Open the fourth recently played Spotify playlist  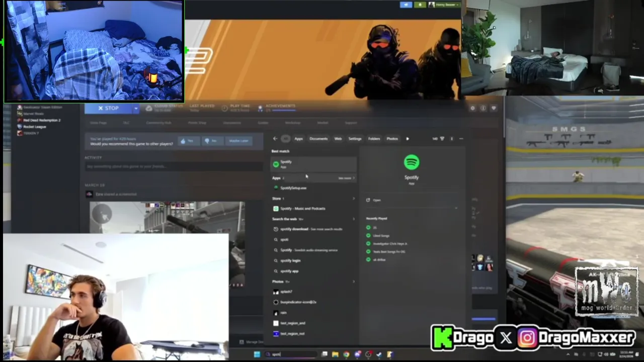click(x=386, y=251)
